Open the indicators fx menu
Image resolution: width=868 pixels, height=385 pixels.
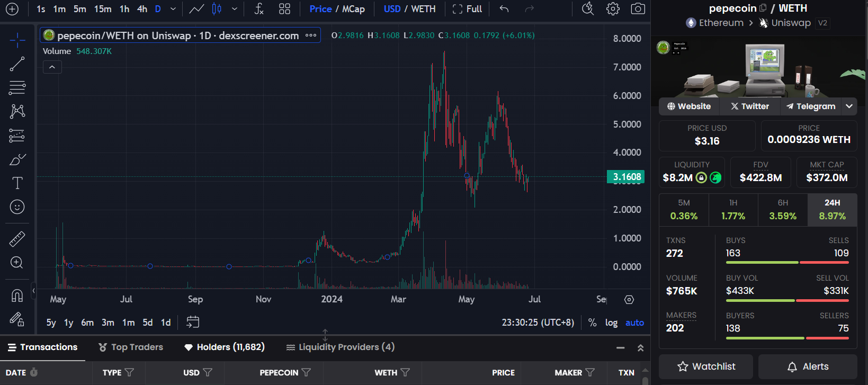click(259, 9)
